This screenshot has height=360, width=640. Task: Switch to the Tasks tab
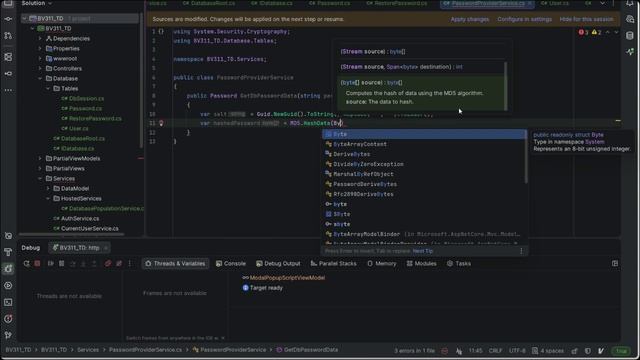459,264
